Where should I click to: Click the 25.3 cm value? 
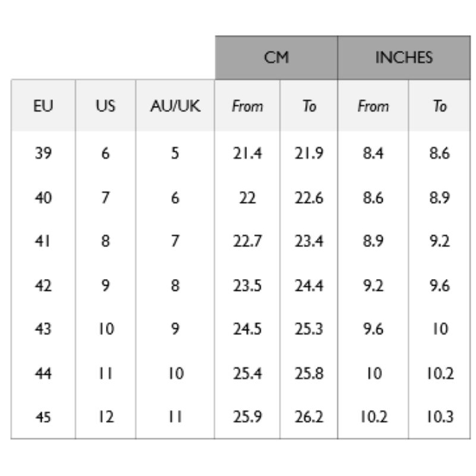[309, 329]
